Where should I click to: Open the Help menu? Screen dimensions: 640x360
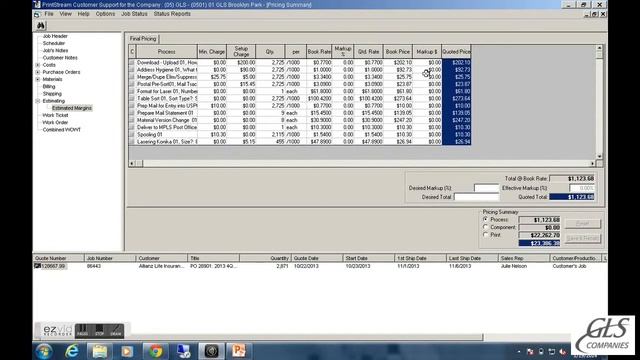(x=83, y=14)
